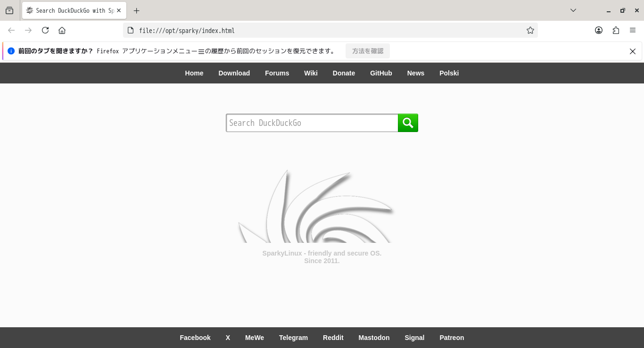
Task: Dismiss the session restore notification bar
Action: coord(633,51)
